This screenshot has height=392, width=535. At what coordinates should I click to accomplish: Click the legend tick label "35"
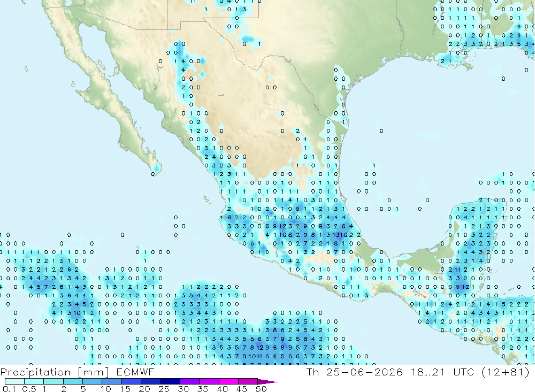click(x=203, y=389)
